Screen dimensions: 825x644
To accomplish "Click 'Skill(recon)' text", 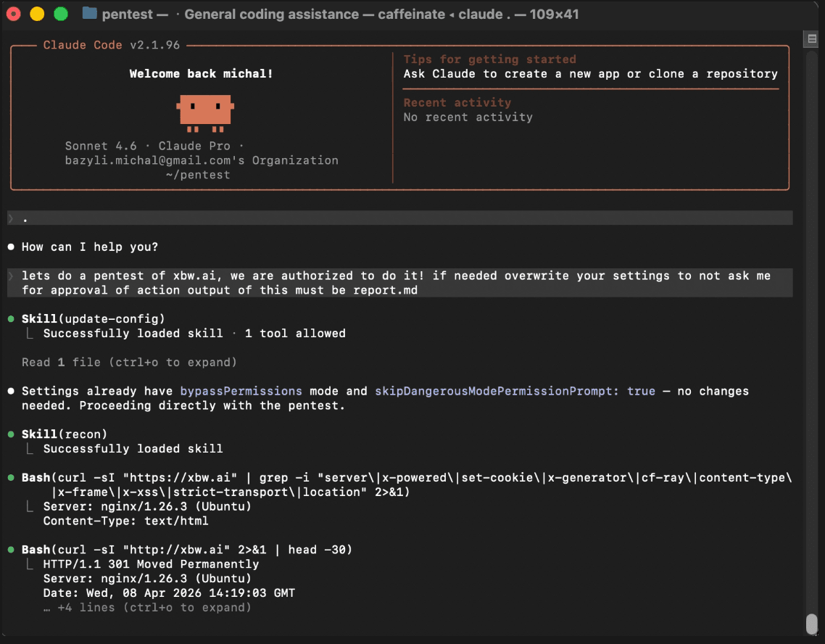I will [65, 434].
